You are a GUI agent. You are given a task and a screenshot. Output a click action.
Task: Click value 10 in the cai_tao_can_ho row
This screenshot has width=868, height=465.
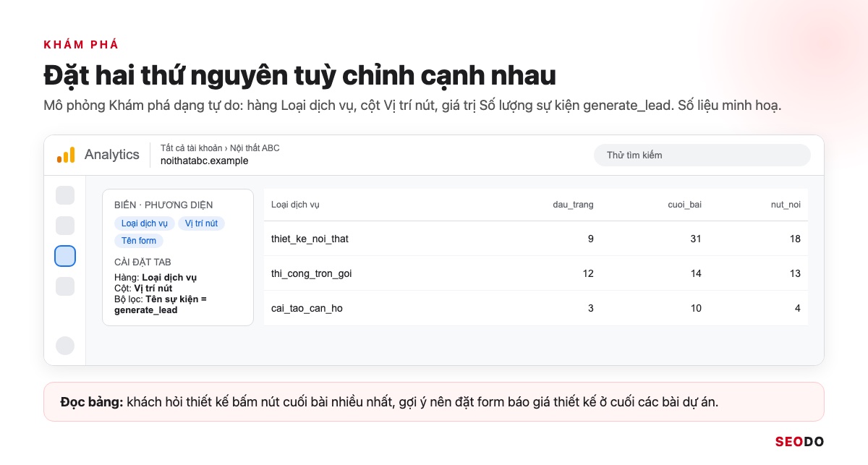coord(696,308)
